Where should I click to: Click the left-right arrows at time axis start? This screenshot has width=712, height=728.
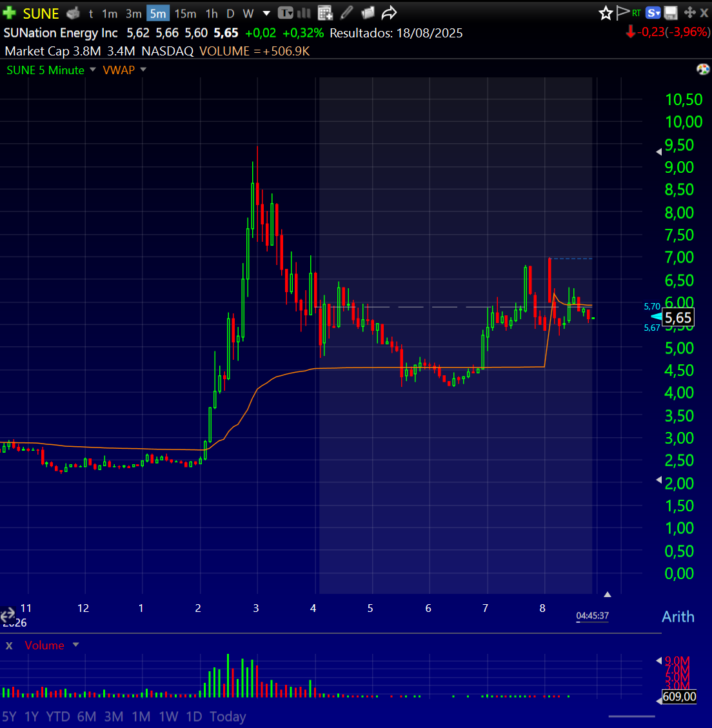8,616
